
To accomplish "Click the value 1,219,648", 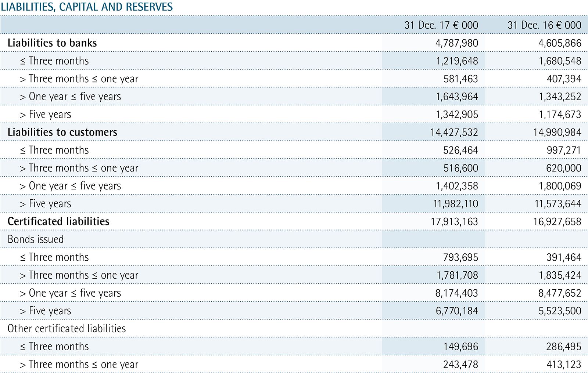I will click(457, 61).
